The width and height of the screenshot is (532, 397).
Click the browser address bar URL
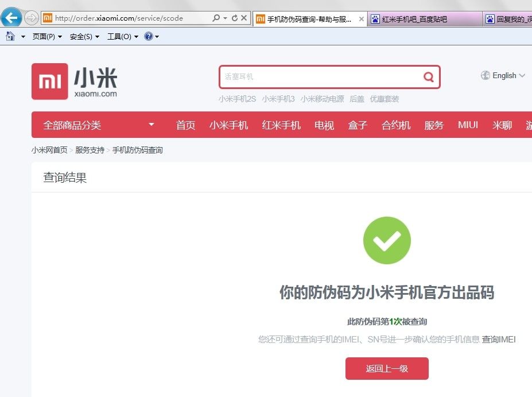119,18
